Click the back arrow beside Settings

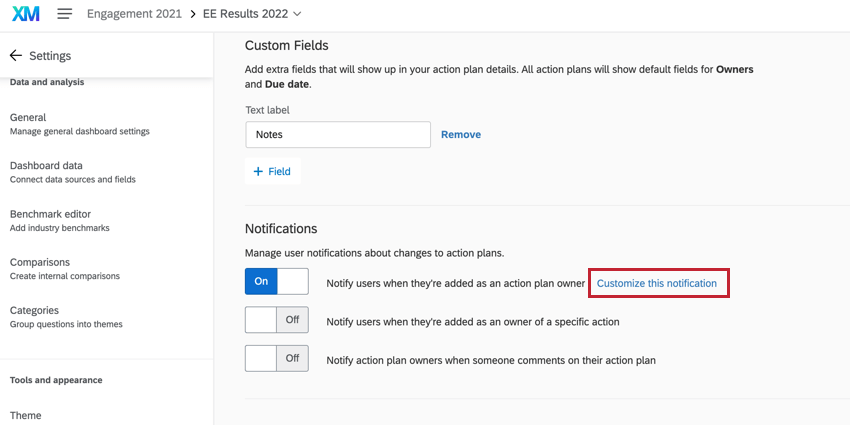pyautogui.click(x=15, y=56)
